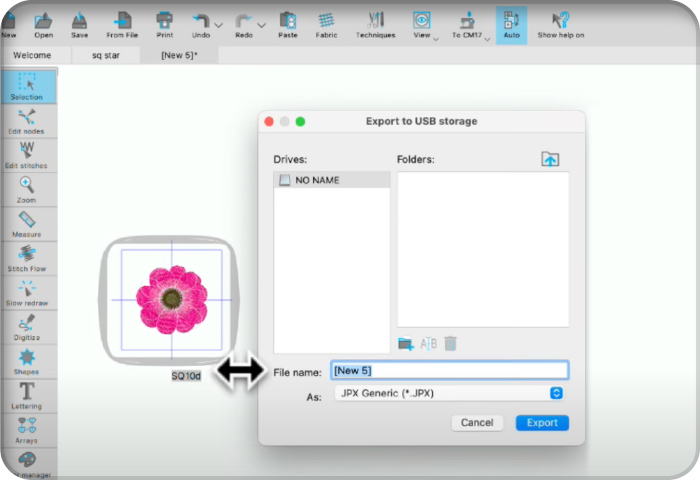Image resolution: width=700 pixels, height=480 pixels.
Task: Start the Slow redraw tool
Action: (27, 293)
